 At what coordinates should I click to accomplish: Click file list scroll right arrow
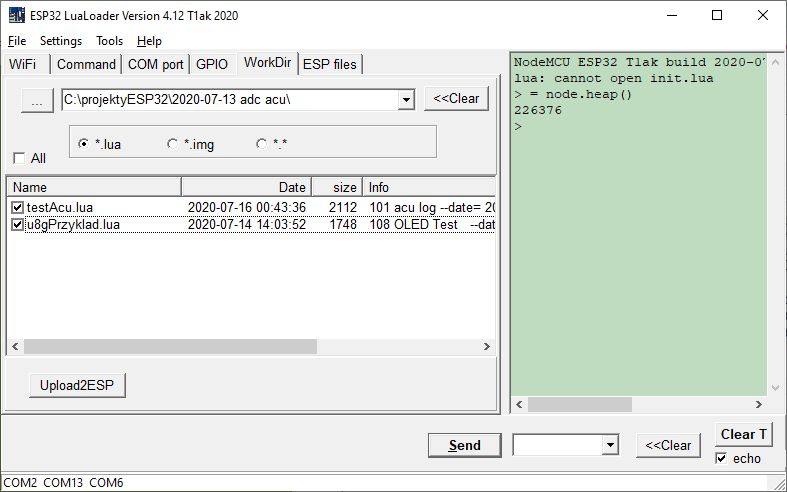point(486,346)
